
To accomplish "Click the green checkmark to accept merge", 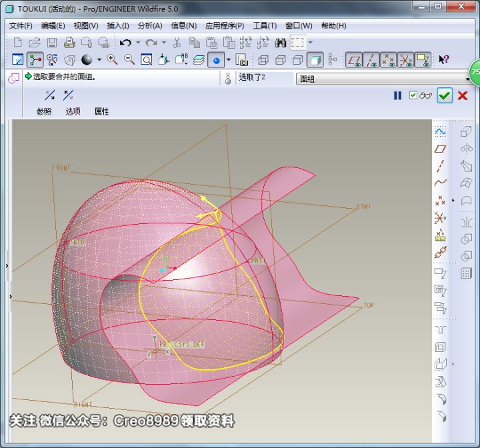I will [x=445, y=95].
